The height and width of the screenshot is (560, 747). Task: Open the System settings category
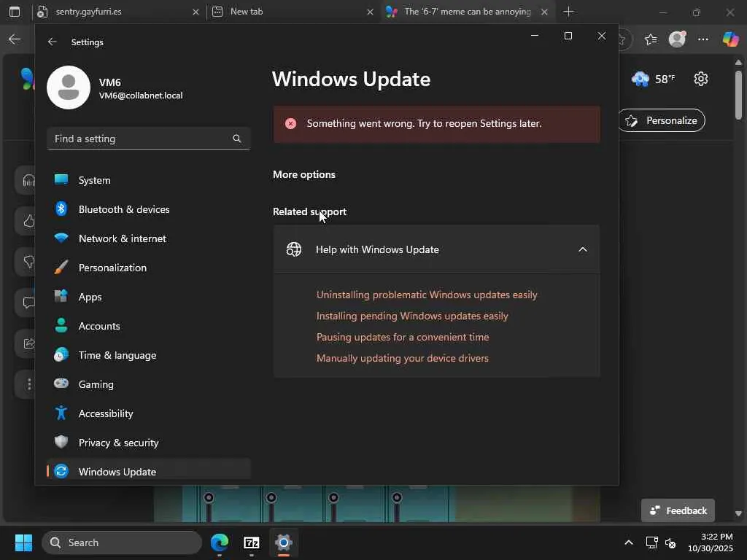(x=149, y=180)
